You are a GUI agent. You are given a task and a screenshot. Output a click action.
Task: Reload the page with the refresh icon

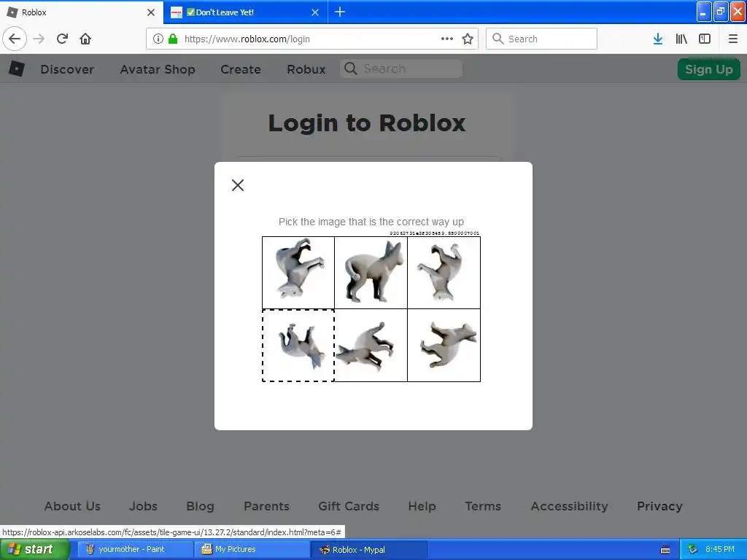[62, 39]
